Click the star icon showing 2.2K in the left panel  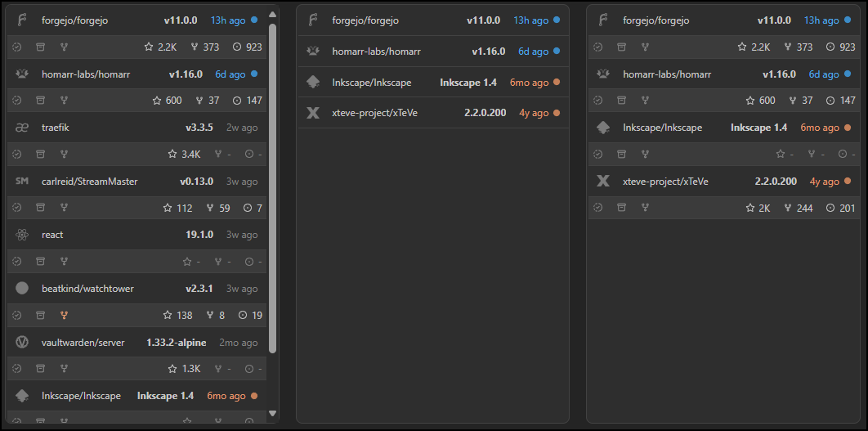pyautogui.click(x=149, y=47)
